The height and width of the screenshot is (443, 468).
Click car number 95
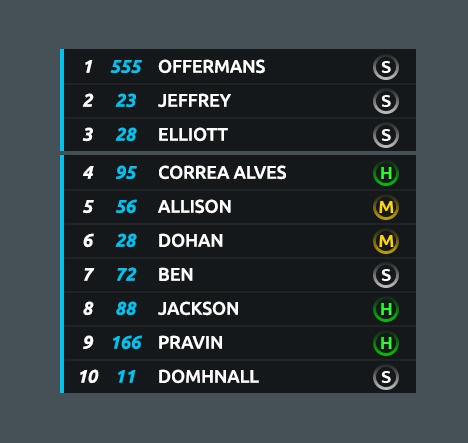pyautogui.click(x=126, y=173)
